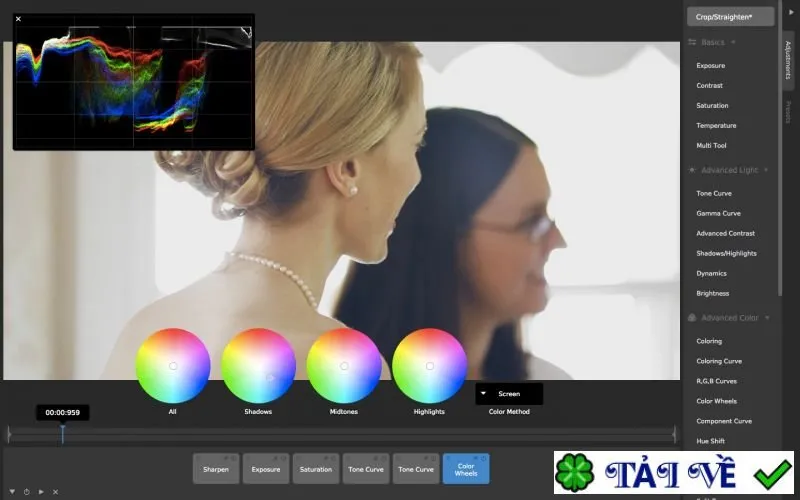
Task: Close the RGB waveform scope overlay
Action: (18, 19)
